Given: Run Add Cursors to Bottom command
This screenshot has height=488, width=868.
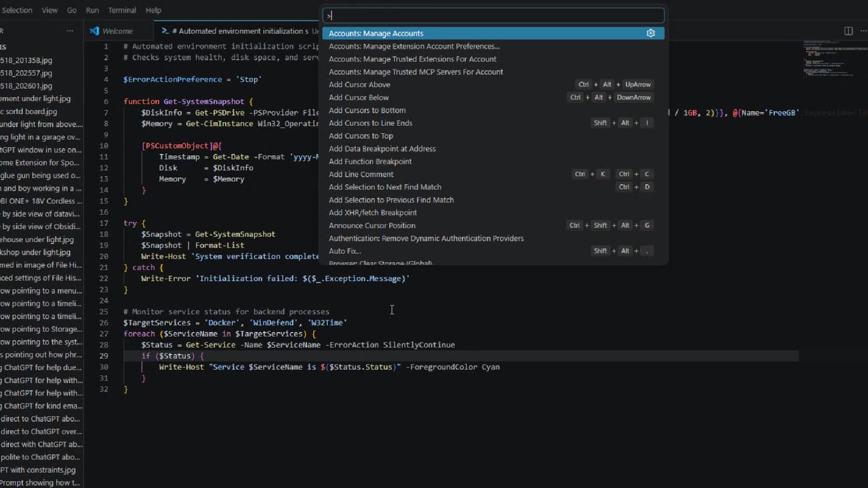Looking at the screenshot, I should pos(493,110).
